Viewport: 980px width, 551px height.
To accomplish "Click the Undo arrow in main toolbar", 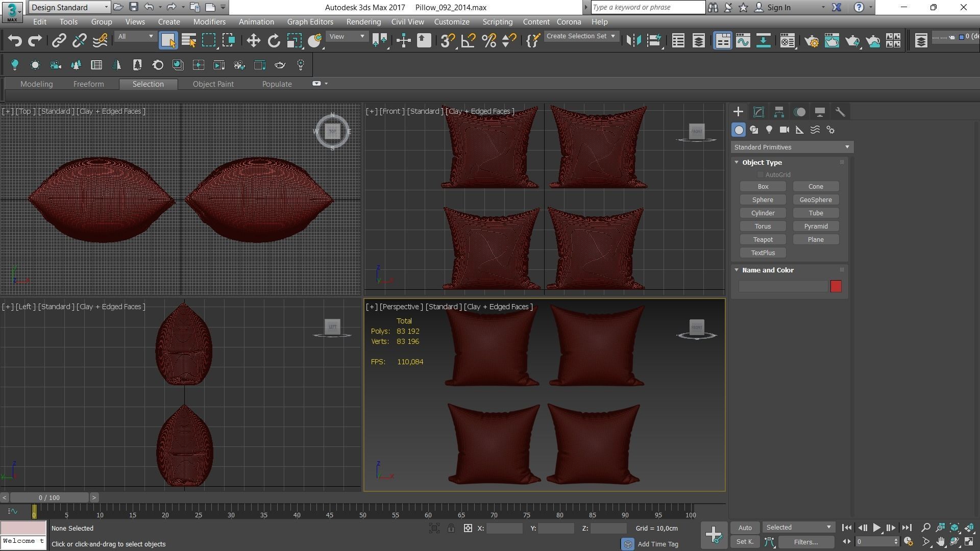I will (15, 41).
